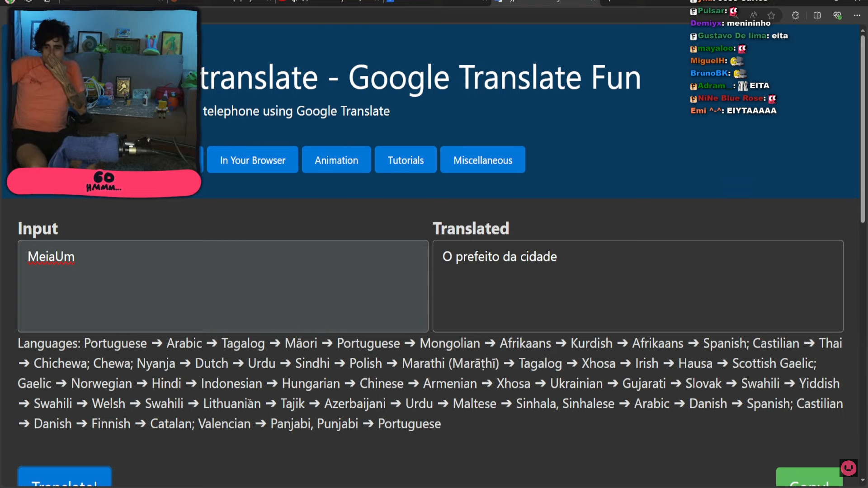Click chat message 'Demiyx: menininho'
The width and height of the screenshot is (868, 488).
[x=730, y=23]
